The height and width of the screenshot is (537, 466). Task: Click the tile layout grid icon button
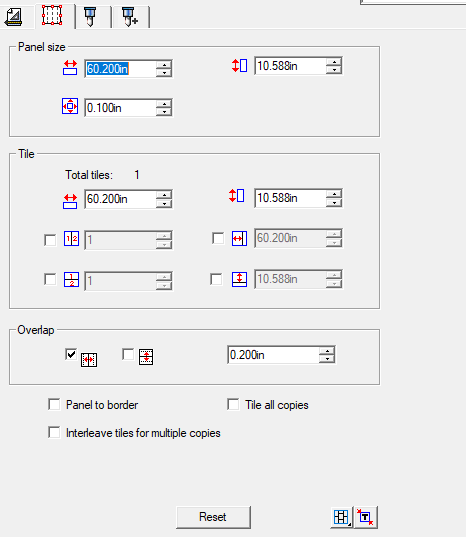pos(342,517)
